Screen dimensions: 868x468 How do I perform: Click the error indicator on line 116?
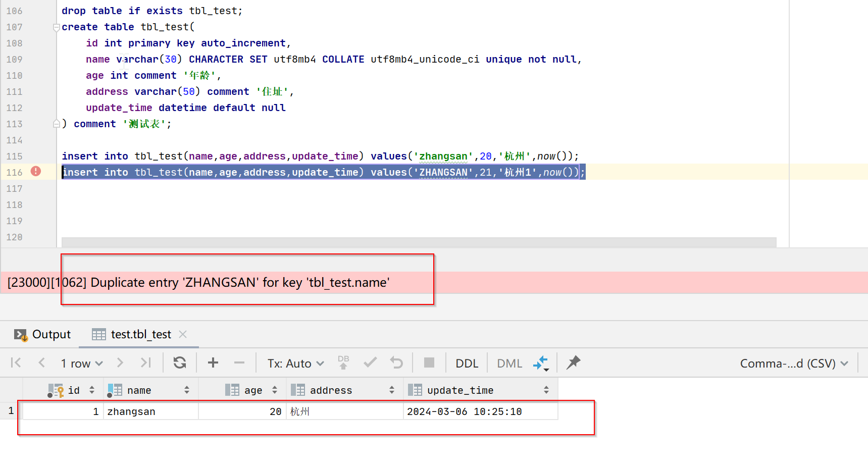coord(36,171)
